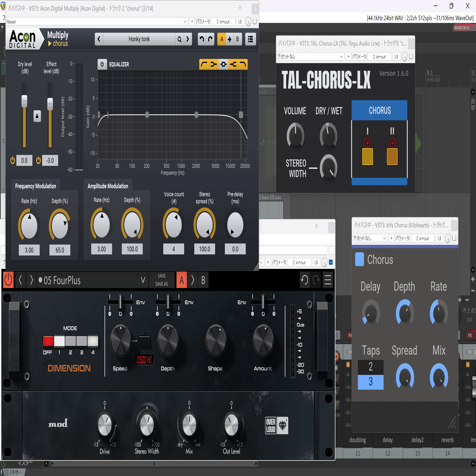Click the Dimension speed sync square button

point(144,341)
